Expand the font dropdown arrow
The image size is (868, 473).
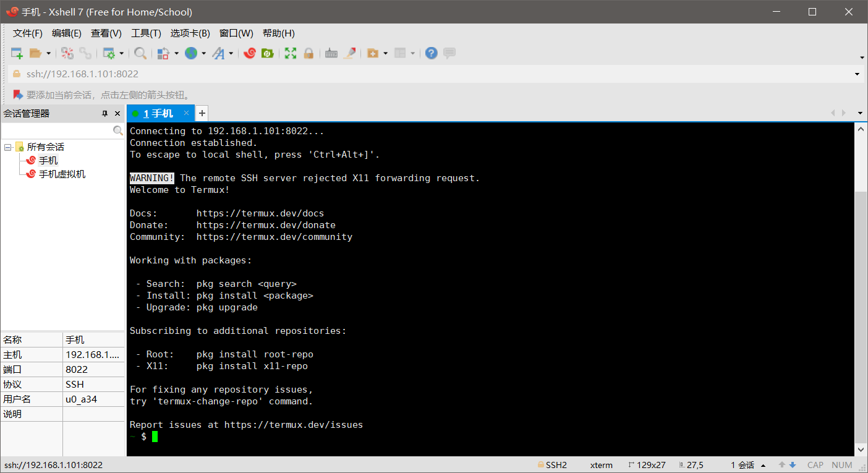coord(231,53)
